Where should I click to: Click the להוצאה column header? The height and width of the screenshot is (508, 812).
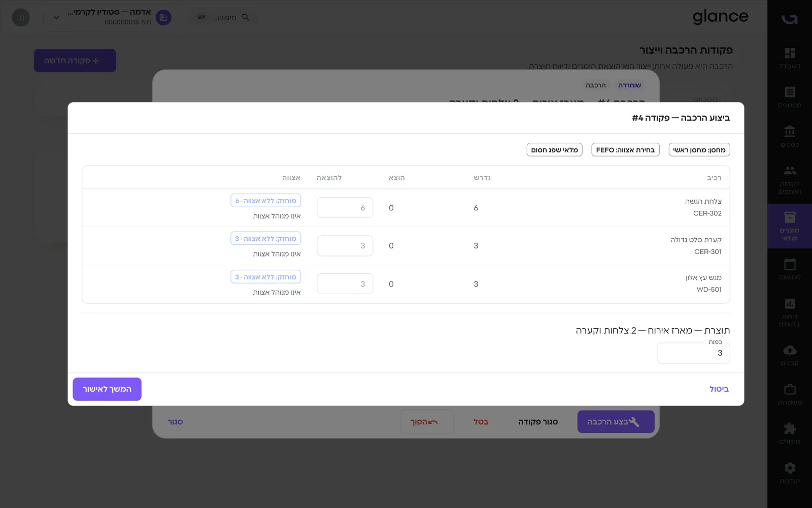[329, 178]
